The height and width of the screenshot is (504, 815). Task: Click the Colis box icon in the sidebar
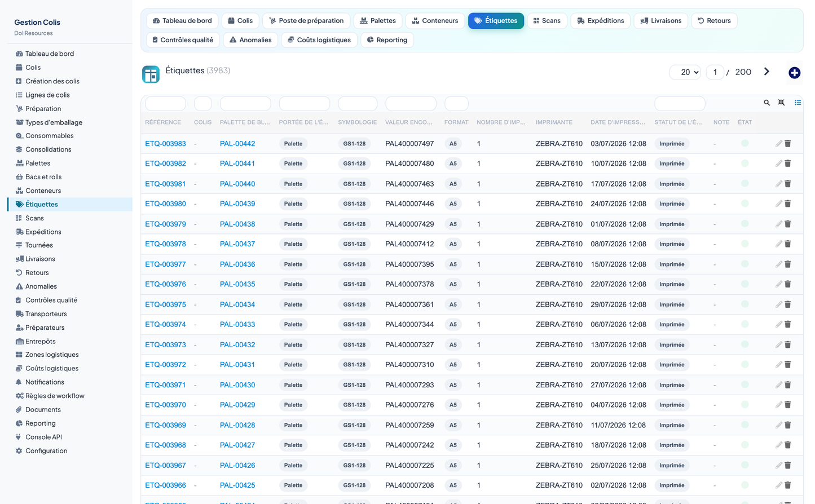[19, 68]
